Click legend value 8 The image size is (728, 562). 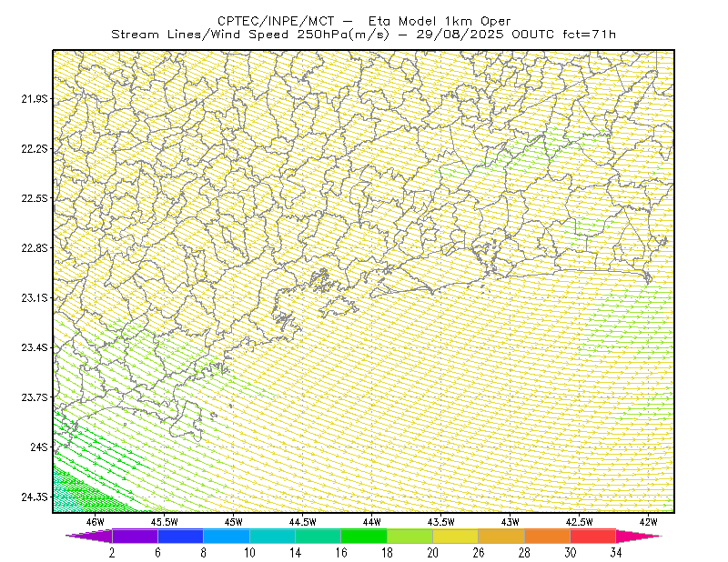coord(203,553)
